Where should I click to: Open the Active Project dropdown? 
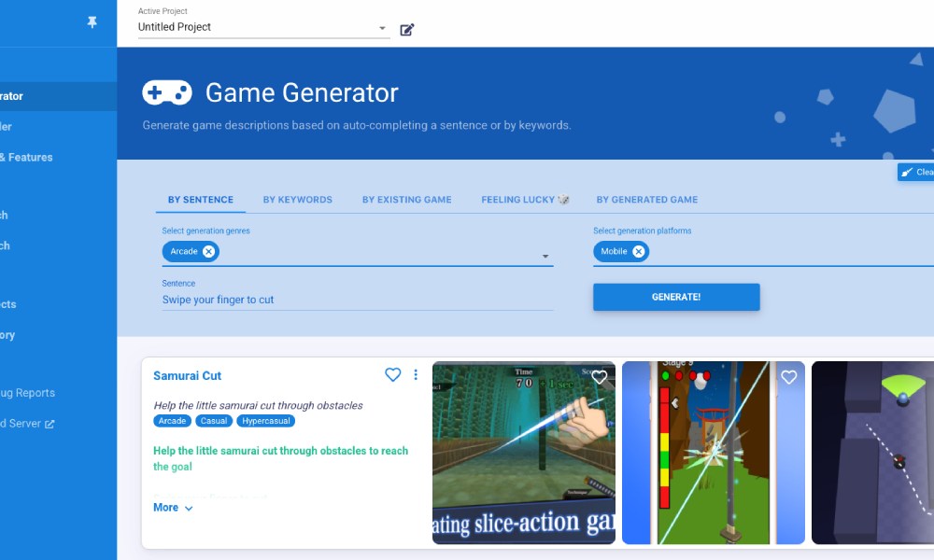tap(264, 27)
